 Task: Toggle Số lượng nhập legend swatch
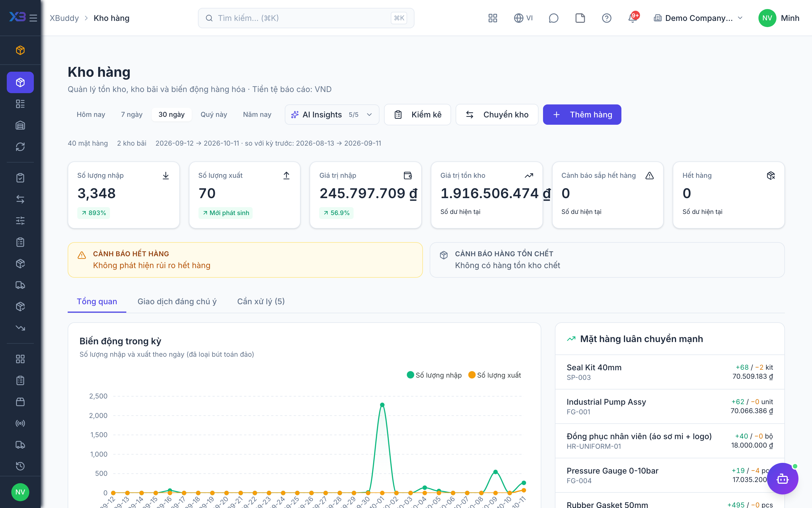pyautogui.click(x=410, y=375)
